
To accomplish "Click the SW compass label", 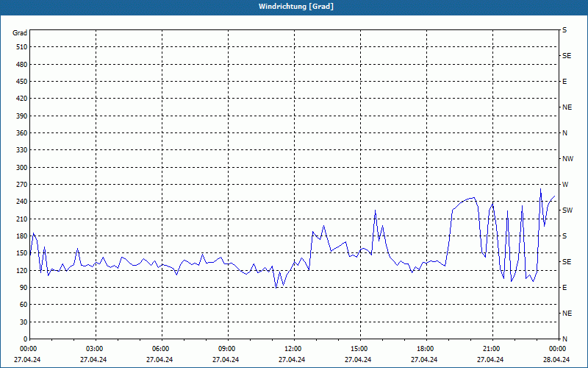I will (x=567, y=210).
